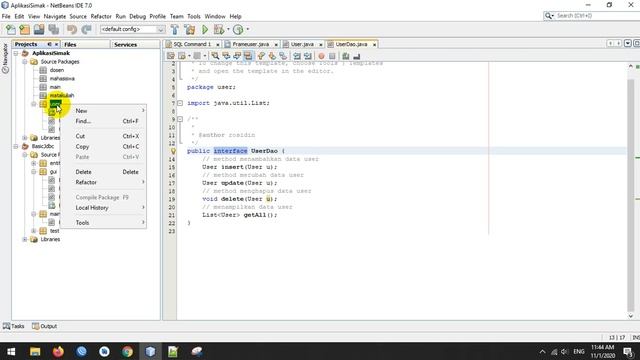Screen dimensions: 640x360
Task: Collapse the AplikasiSimak project node
Action: pos(16,53)
